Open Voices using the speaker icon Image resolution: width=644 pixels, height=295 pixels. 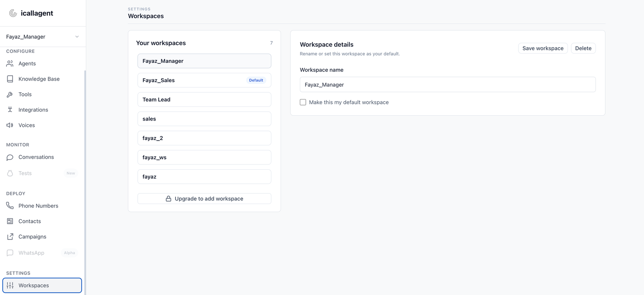10,125
